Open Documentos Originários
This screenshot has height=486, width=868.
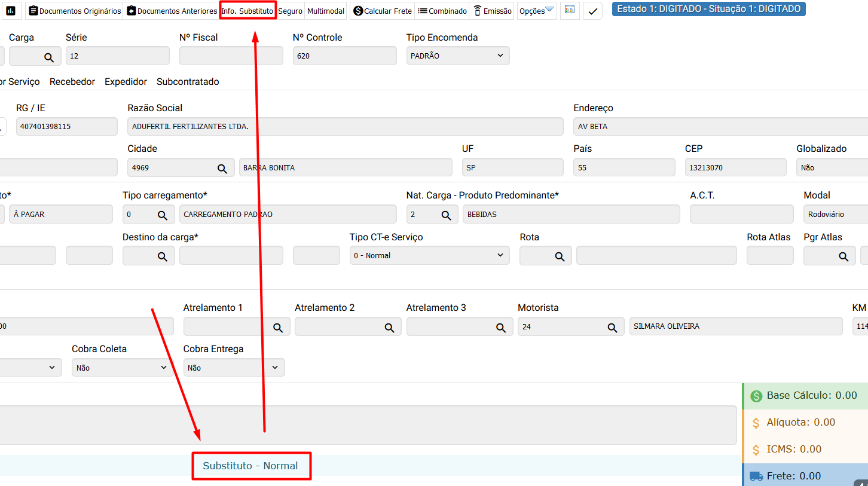[x=75, y=11]
